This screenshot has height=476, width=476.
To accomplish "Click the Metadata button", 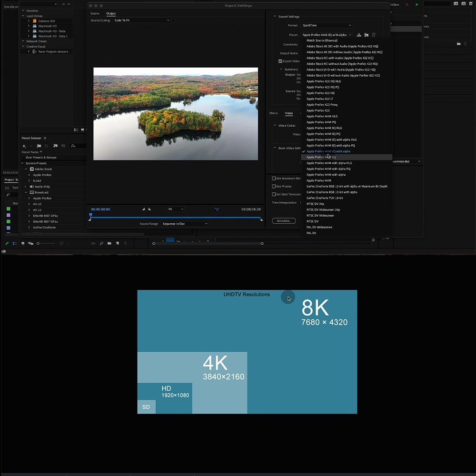I will click(284, 221).
